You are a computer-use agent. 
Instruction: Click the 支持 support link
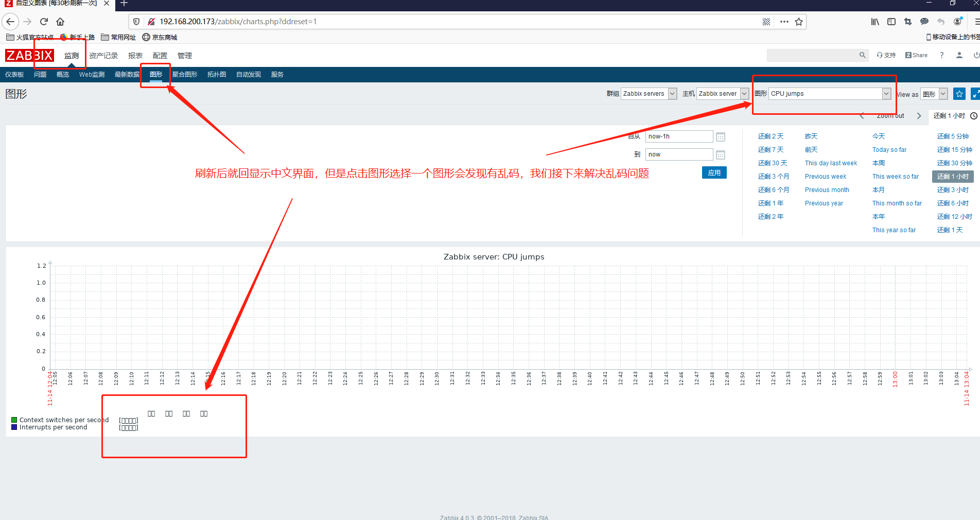coord(886,55)
